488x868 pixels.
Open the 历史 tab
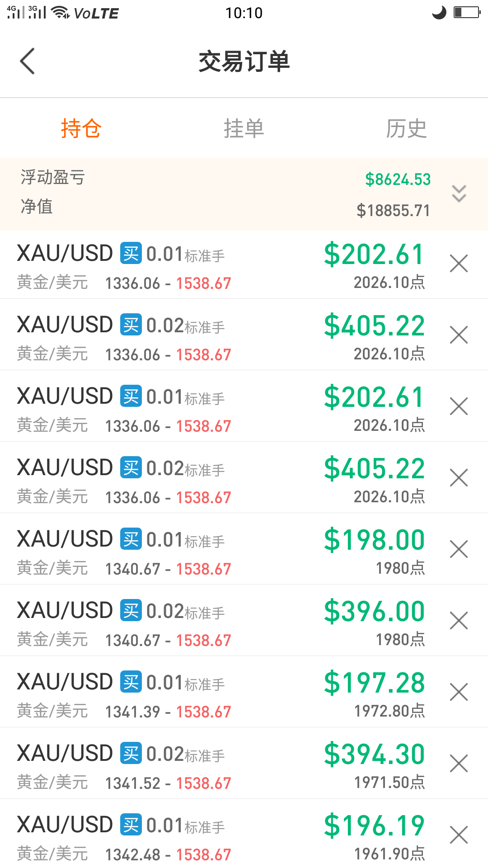406,128
